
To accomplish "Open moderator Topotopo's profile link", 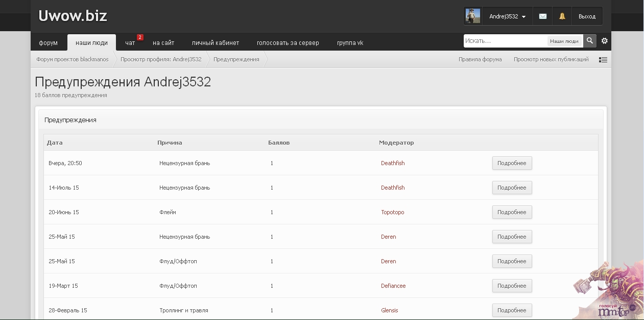I will pos(392,212).
